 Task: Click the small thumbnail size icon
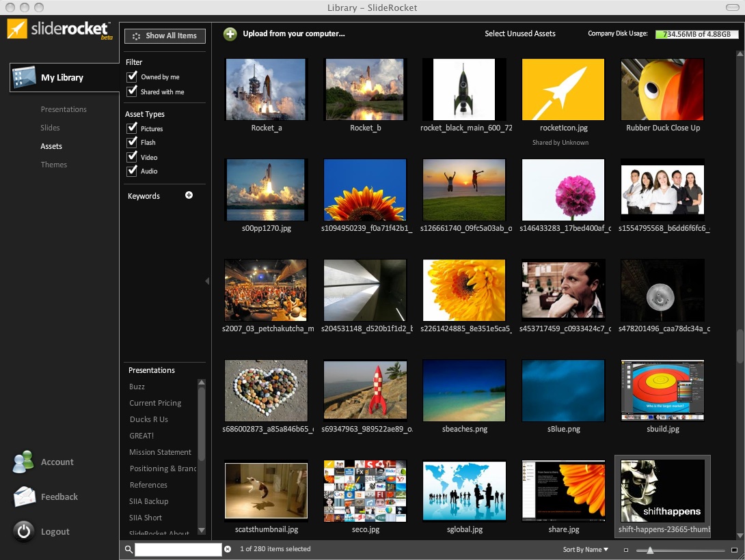point(626,550)
